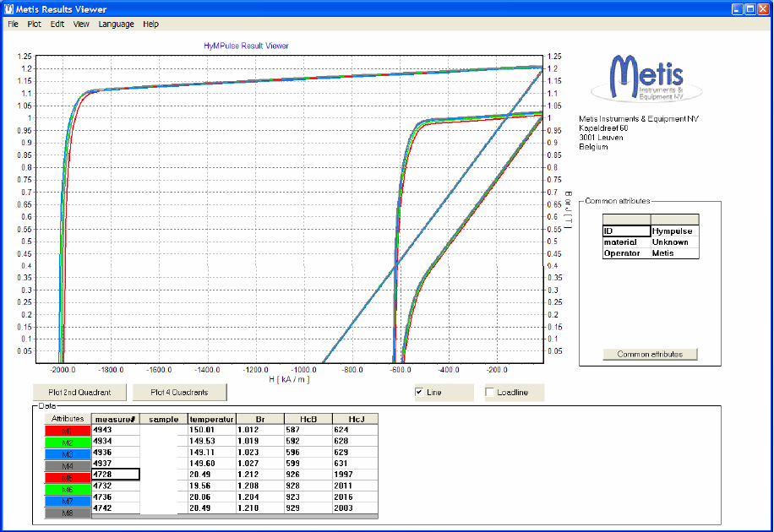Click the HcJ column header

point(354,419)
